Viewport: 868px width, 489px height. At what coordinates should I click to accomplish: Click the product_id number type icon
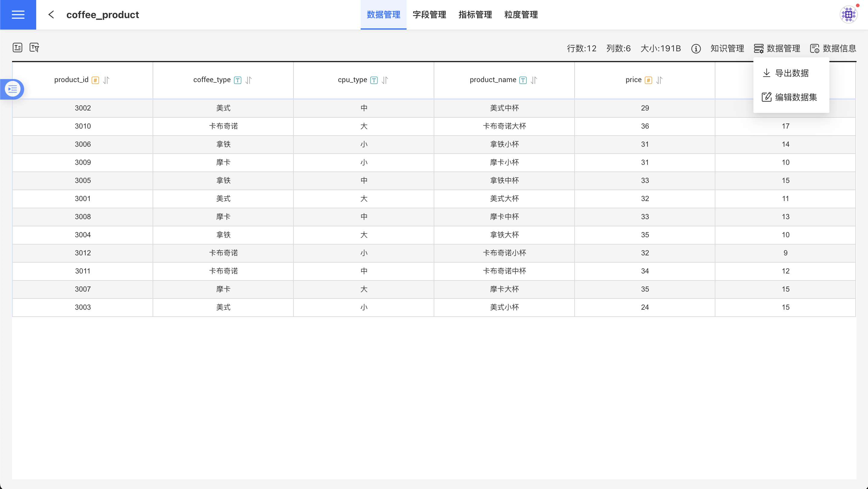tap(95, 80)
